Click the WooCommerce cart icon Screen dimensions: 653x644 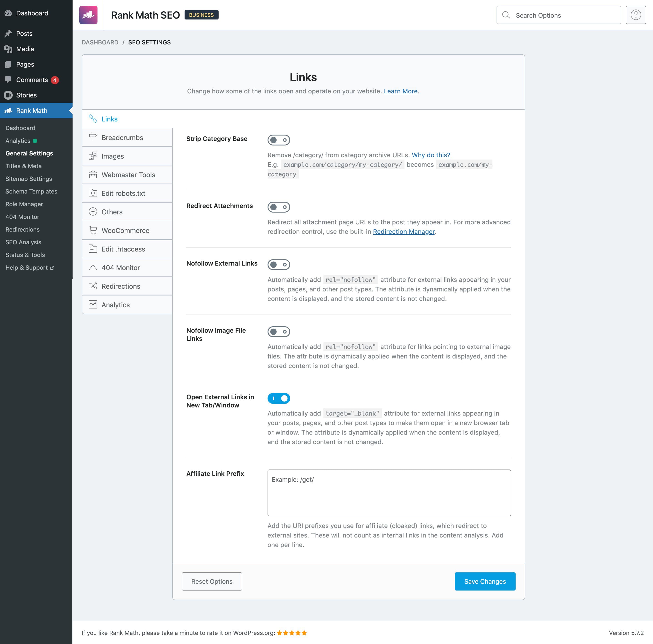pos(93,230)
